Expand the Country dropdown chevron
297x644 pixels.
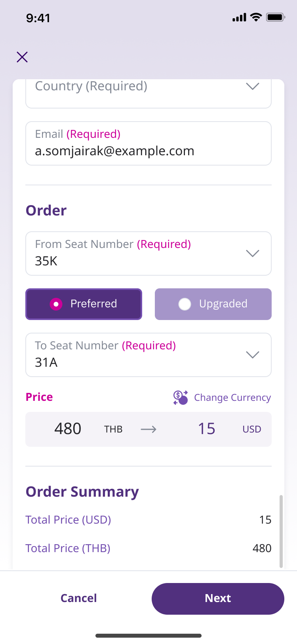pos(252,86)
